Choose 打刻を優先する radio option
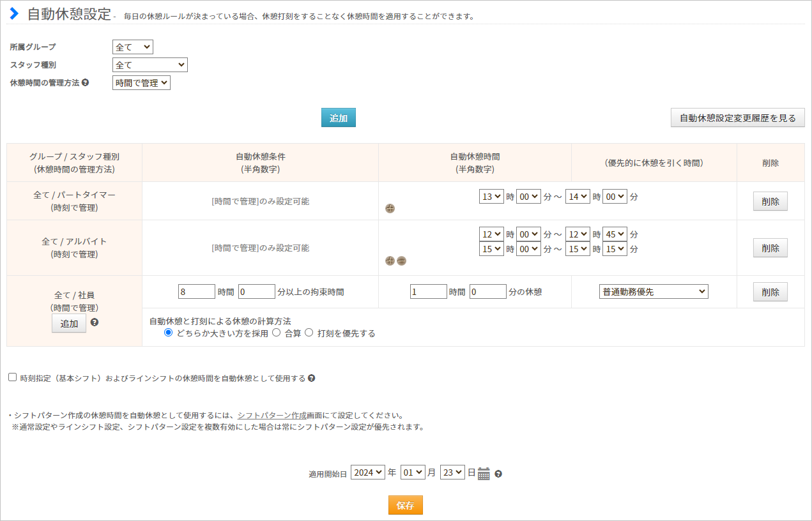812x521 pixels. coord(309,333)
